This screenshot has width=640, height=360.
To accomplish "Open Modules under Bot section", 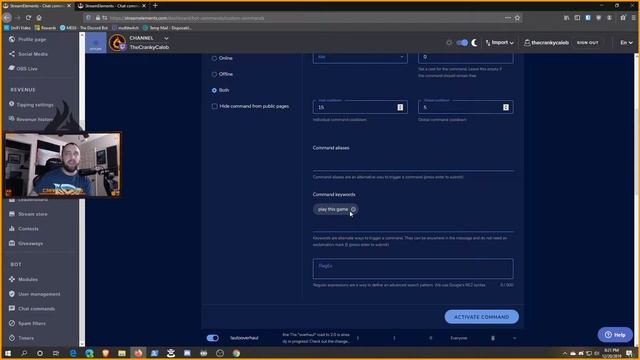I will click(x=23, y=279).
